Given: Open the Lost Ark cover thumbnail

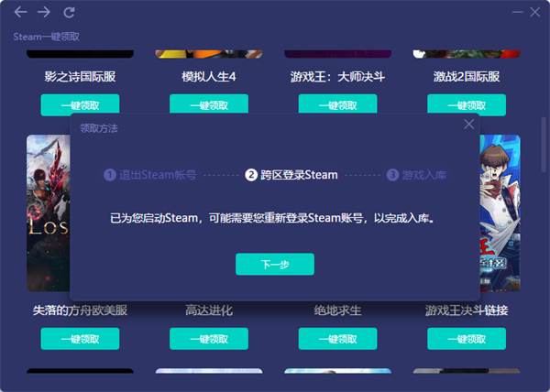Looking at the screenshot, I should point(49,213).
